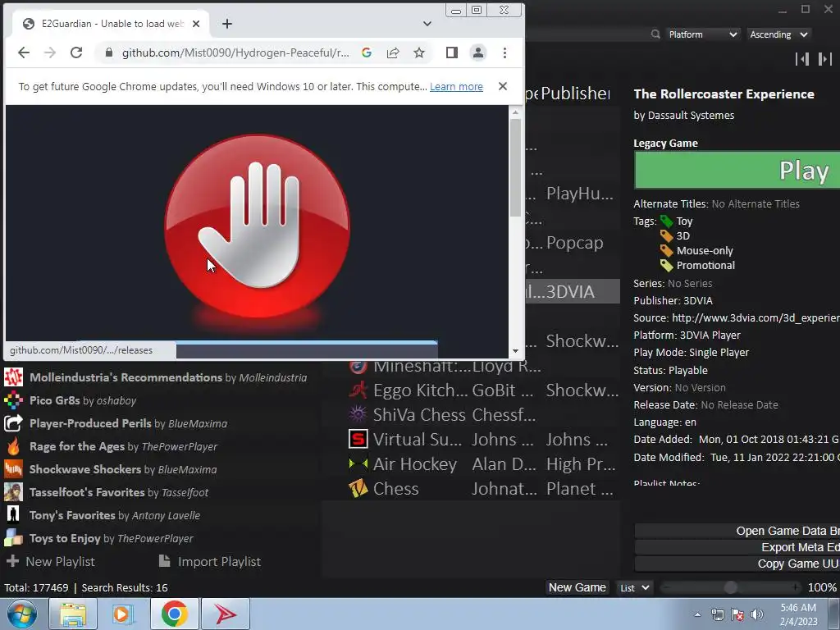Image resolution: width=840 pixels, height=630 pixels.
Task: Open a new Chrome tab
Action: point(227,24)
